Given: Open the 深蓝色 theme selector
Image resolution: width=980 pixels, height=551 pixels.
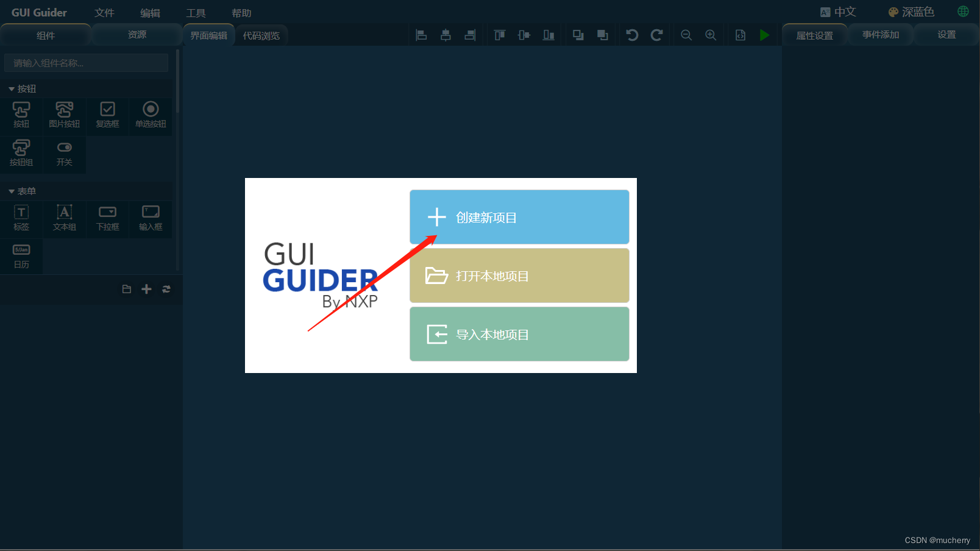Looking at the screenshot, I should point(911,12).
